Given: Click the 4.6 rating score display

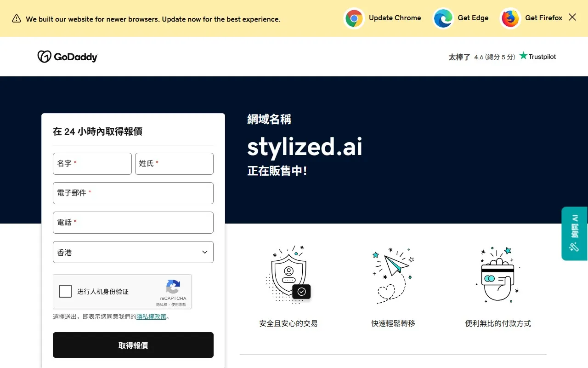Looking at the screenshot, I should 495,57.
